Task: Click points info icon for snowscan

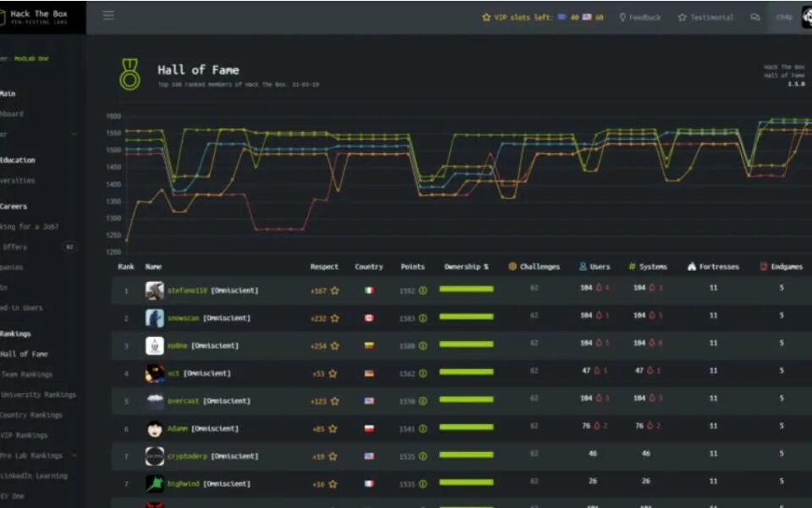Action: [x=423, y=318]
